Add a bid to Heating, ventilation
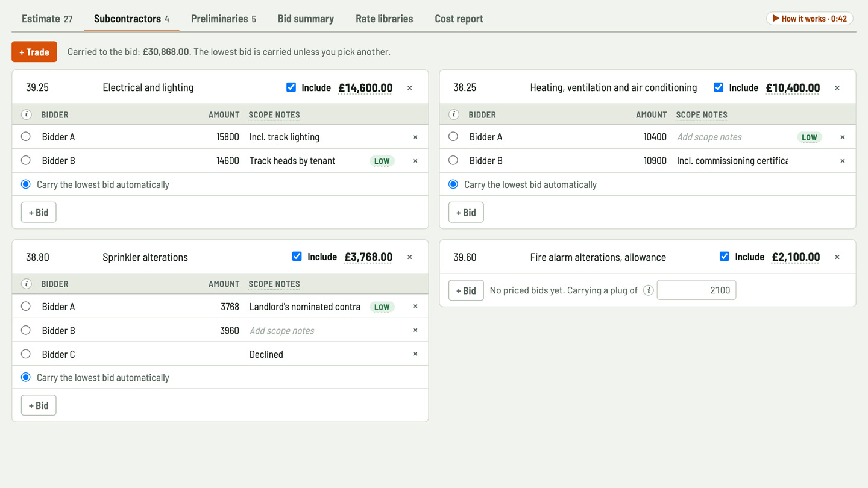Screen dimensions: 868x488 466,212
